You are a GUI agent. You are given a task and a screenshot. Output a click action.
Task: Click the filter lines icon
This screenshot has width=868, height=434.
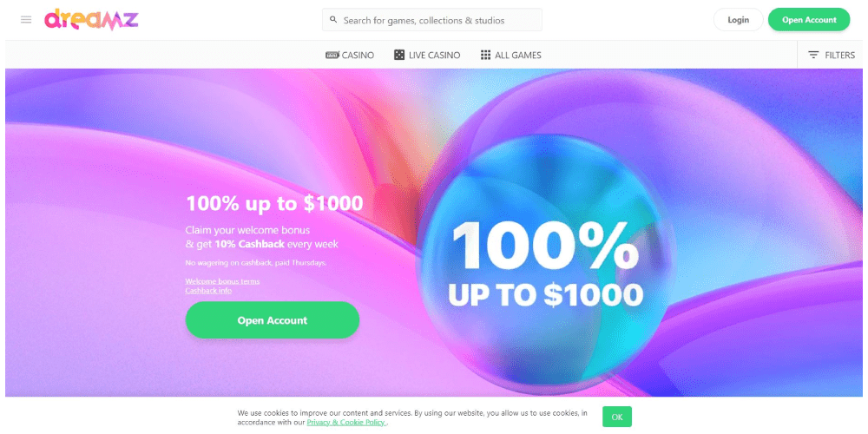pyautogui.click(x=813, y=56)
